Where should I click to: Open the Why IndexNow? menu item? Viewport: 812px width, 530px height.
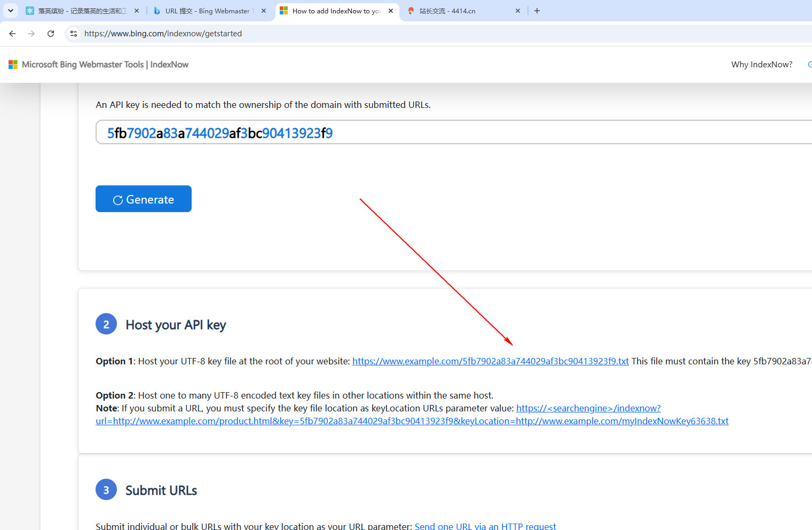[762, 65]
